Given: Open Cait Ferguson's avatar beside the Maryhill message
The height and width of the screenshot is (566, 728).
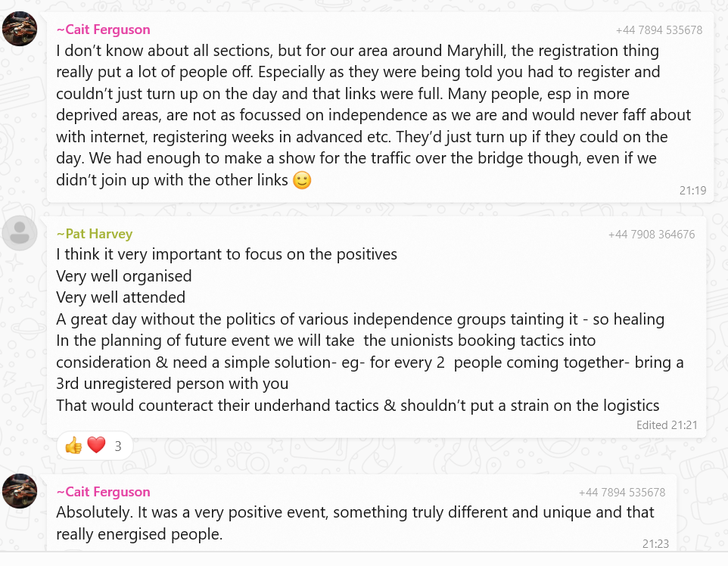Looking at the screenshot, I should pyautogui.click(x=20, y=30).
